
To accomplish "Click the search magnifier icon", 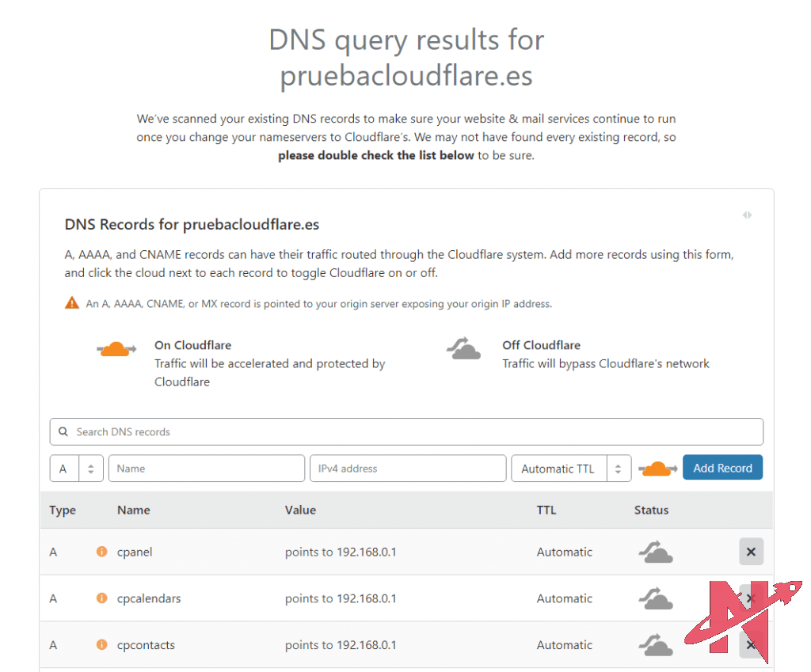I will 63,432.
